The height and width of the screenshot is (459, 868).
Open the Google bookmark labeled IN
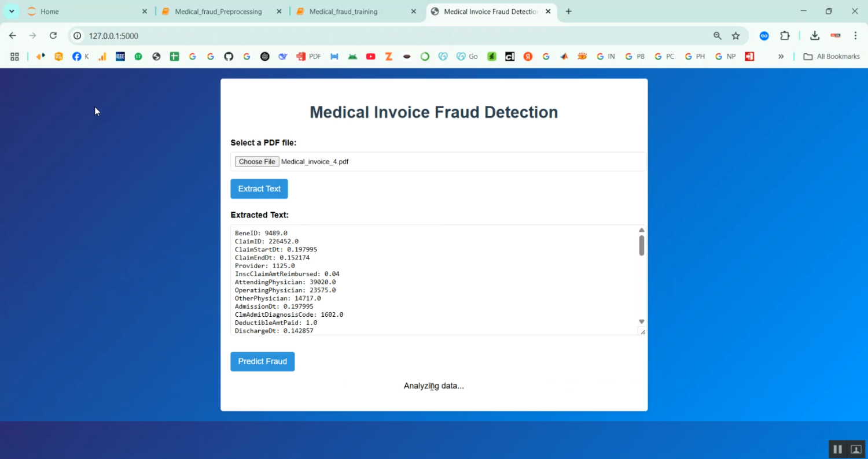pos(605,57)
